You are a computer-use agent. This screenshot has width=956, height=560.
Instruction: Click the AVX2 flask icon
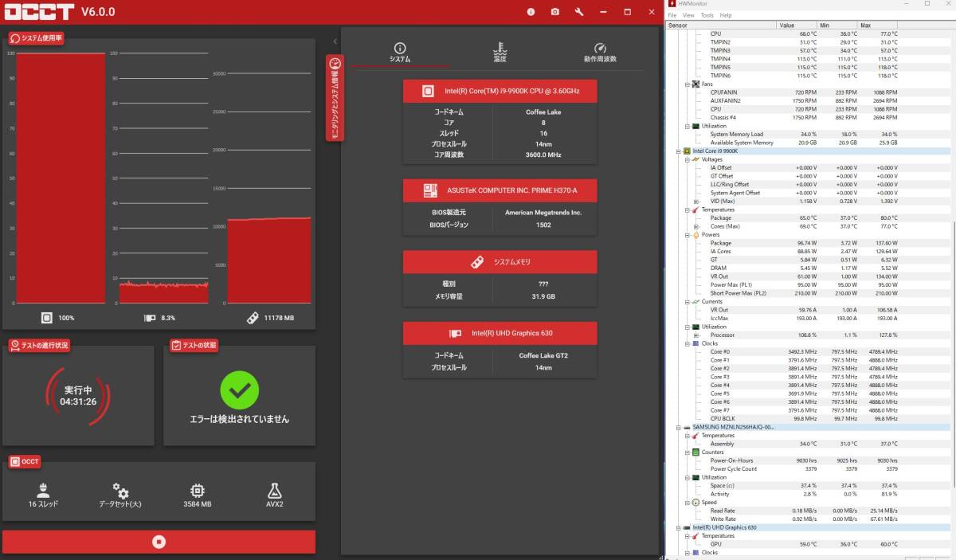click(274, 491)
